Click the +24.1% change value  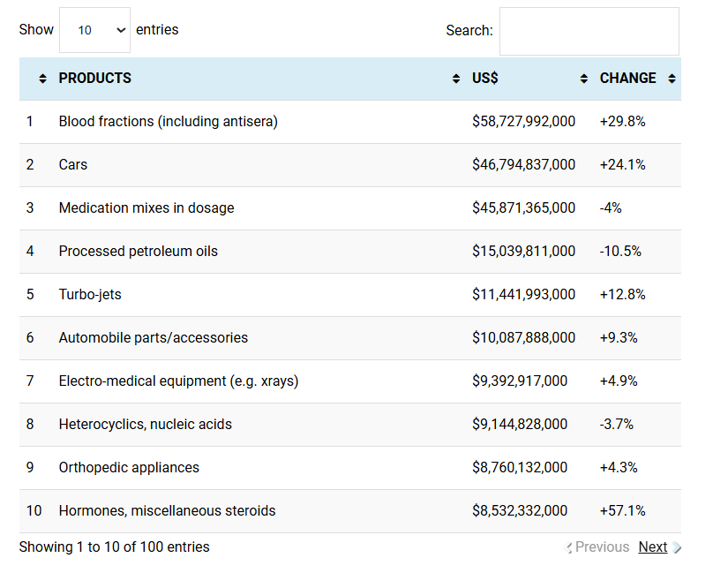[x=623, y=164]
